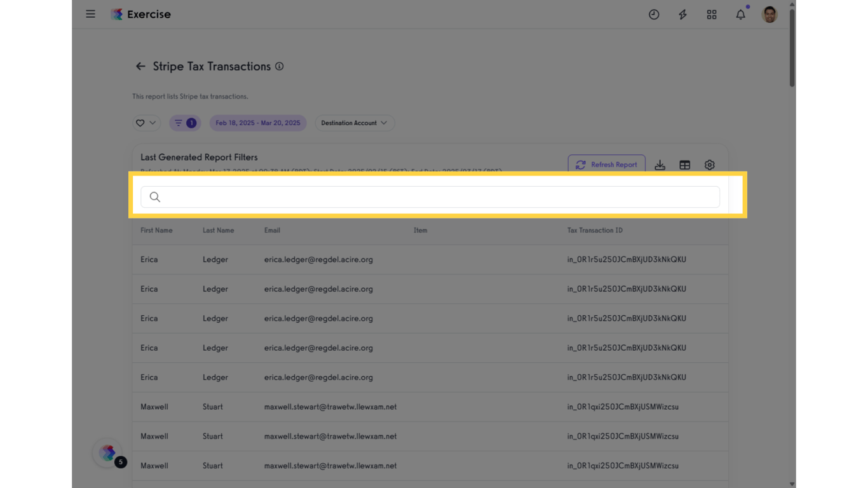Open the chat assistant bubble showing 5
This screenshot has height=488, width=868.
107,452
